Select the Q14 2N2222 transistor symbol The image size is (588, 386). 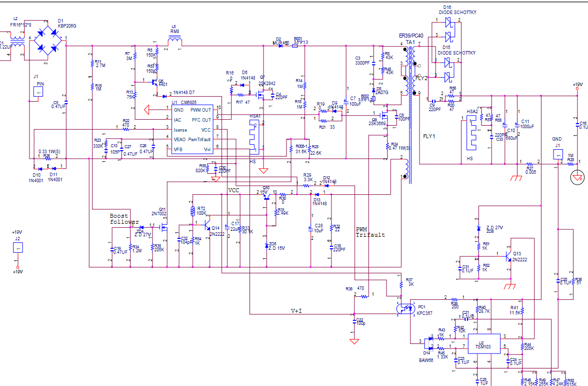(207, 225)
